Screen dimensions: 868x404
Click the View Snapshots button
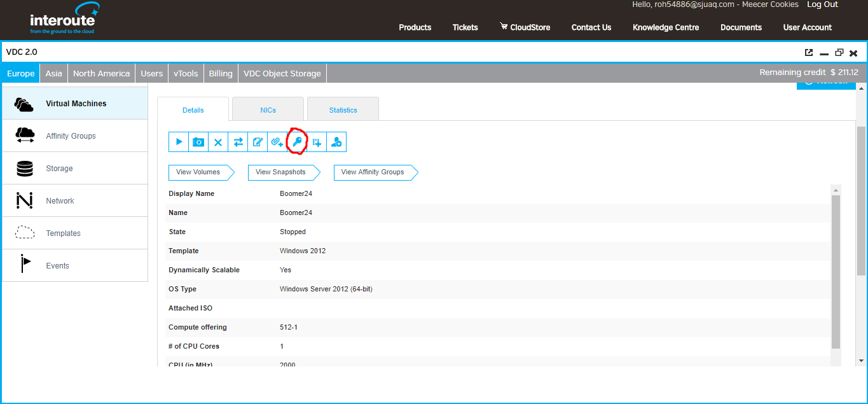point(282,172)
